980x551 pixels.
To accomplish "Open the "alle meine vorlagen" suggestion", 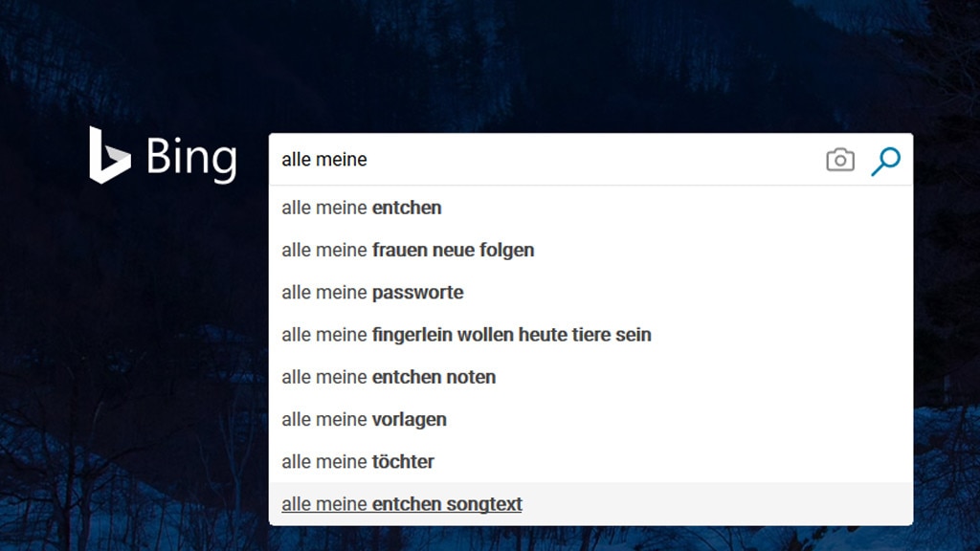I will coord(590,419).
